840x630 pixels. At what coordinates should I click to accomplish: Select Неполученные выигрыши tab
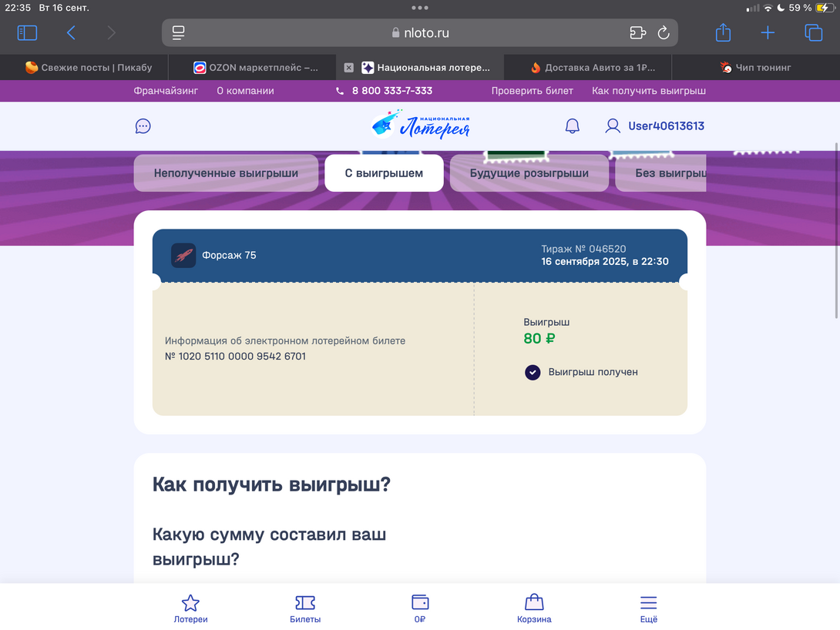click(x=226, y=173)
